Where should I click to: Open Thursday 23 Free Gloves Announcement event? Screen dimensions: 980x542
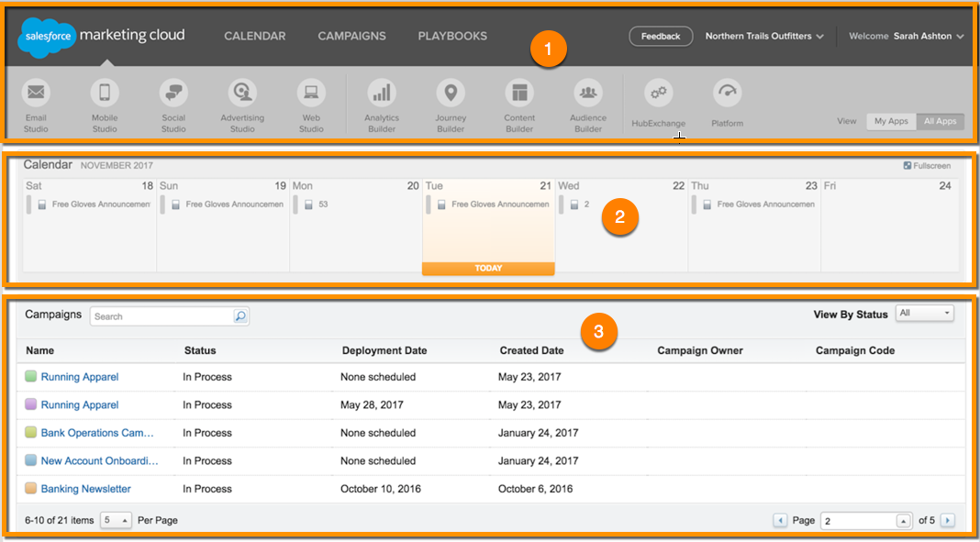click(x=765, y=205)
